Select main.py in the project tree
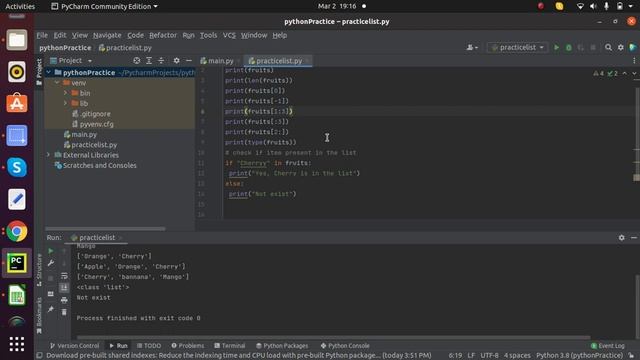Viewport: 640px width, 360px height. coord(84,134)
